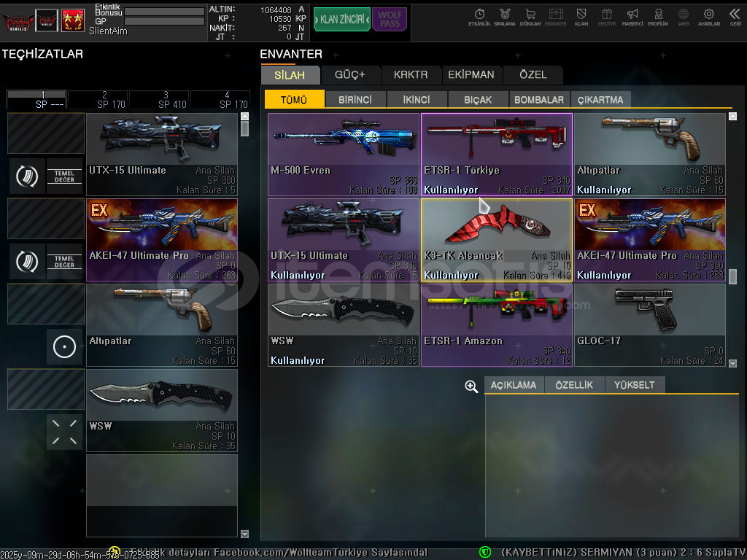The image size is (747, 560).
Task: Click the WSW four-arrow expand icon
Action: [x=64, y=432]
